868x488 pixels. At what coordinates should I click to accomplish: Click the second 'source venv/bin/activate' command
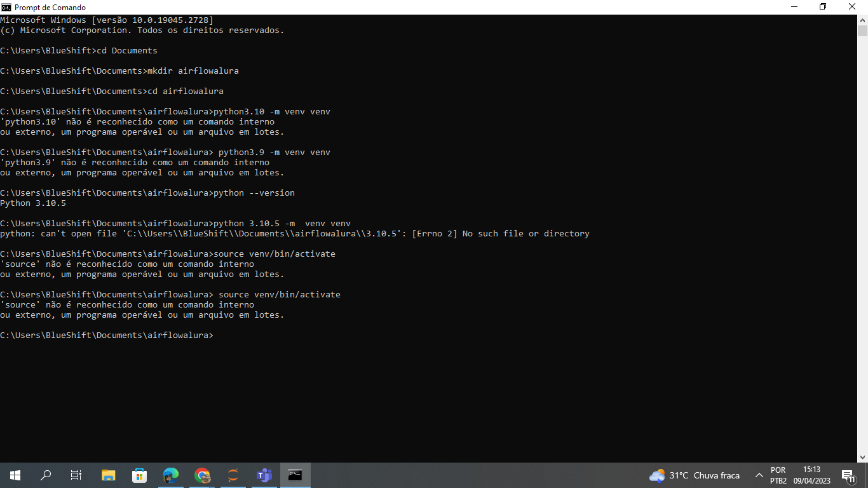tap(280, 294)
